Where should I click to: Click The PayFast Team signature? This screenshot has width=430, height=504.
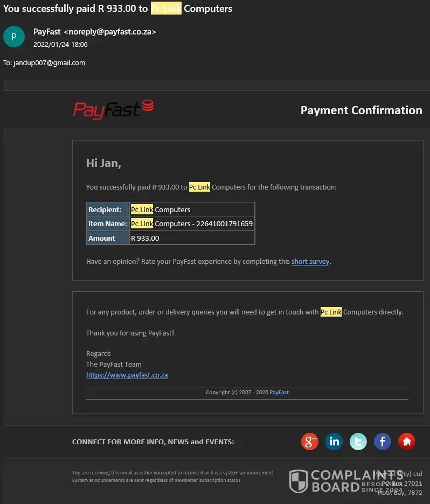pos(114,364)
